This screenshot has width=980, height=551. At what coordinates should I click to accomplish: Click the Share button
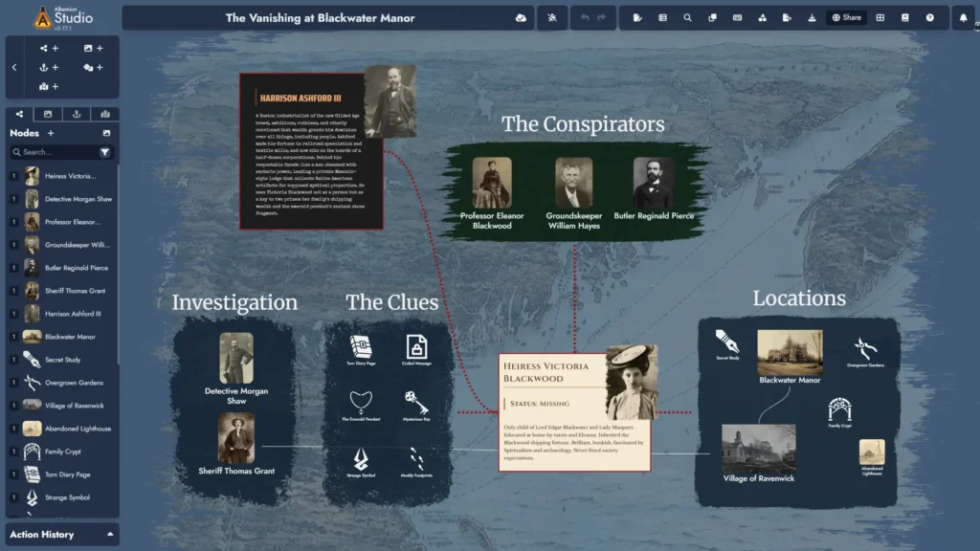[846, 16]
